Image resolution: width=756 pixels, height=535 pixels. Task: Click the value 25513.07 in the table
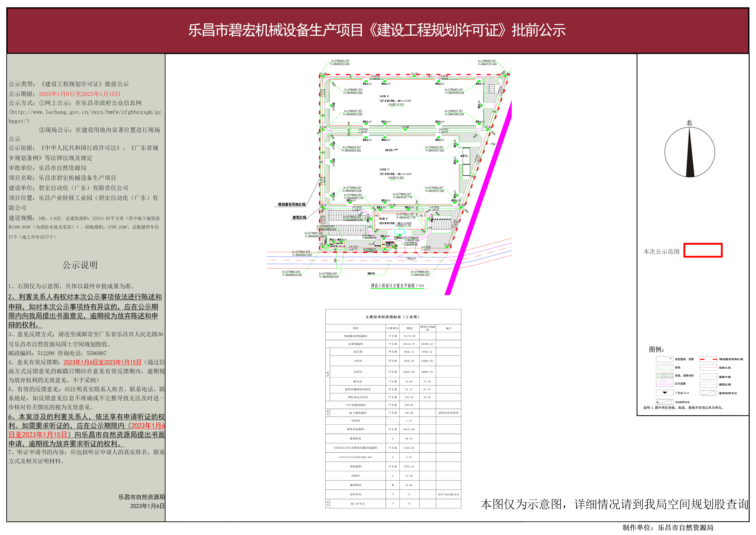[x=409, y=344]
